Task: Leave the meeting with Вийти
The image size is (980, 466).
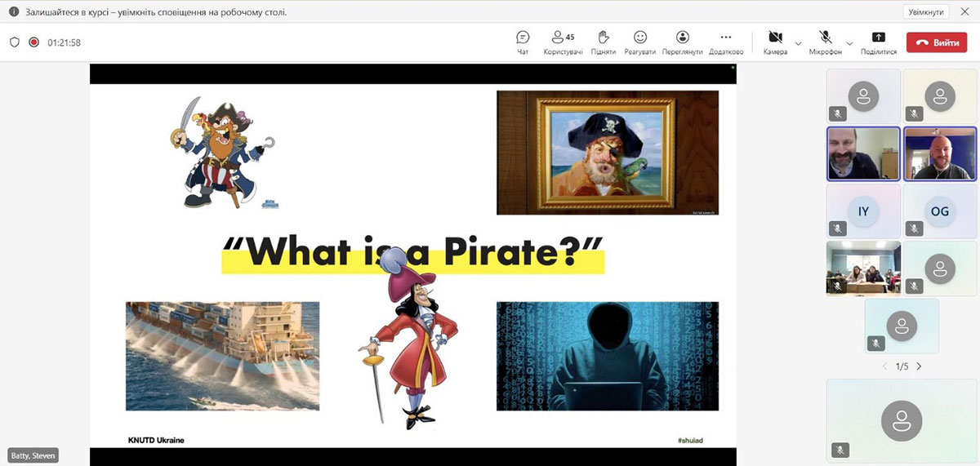Action: tap(936, 42)
